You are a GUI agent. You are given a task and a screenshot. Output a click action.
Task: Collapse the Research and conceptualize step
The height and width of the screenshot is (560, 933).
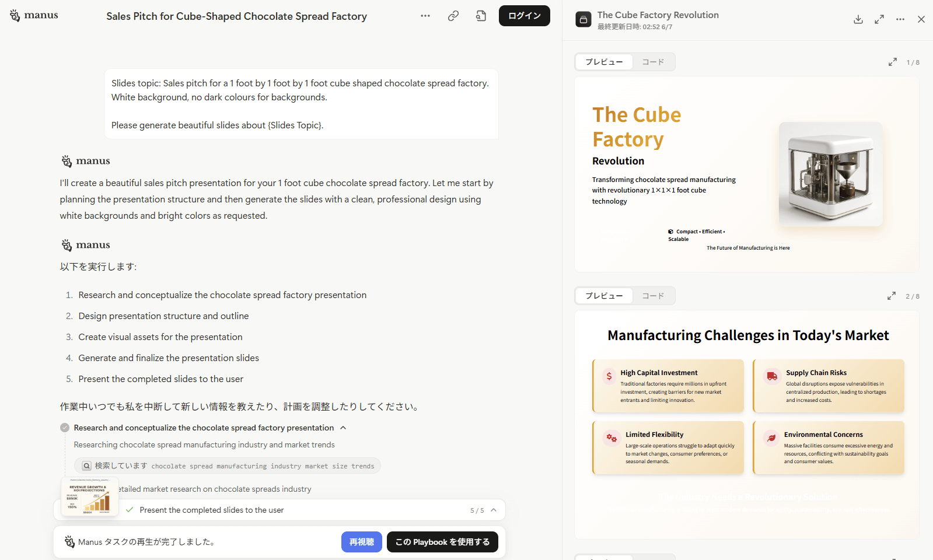(x=343, y=428)
